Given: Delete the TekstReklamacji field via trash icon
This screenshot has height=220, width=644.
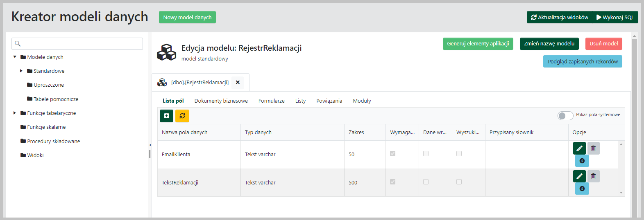Looking at the screenshot, I should [x=593, y=176].
